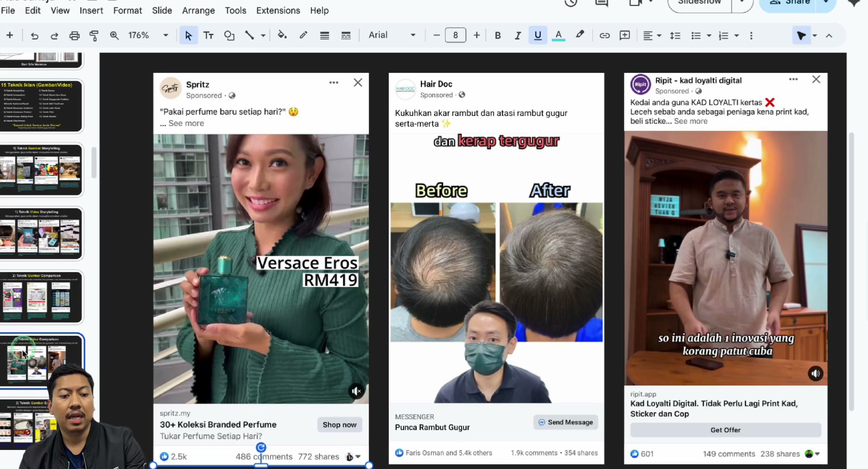Click the Zoom magnifier icon
868x469 pixels.
click(x=114, y=36)
